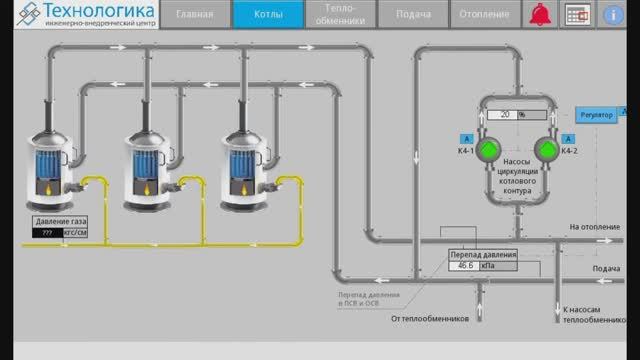Click the 20 % regulator value field
Image resolution: width=640 pixels, height=360 pixels.
pyautogui.click(x=517, y=115)
